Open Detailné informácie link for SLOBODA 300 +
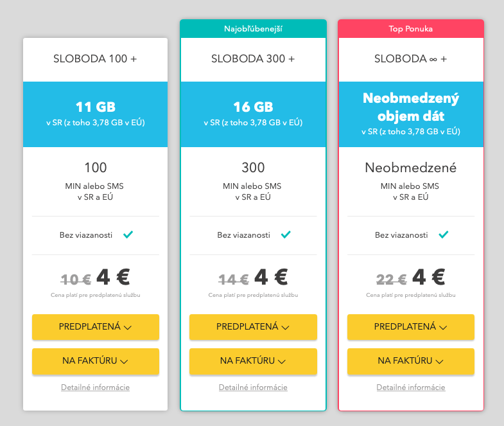 coord(254,387)
